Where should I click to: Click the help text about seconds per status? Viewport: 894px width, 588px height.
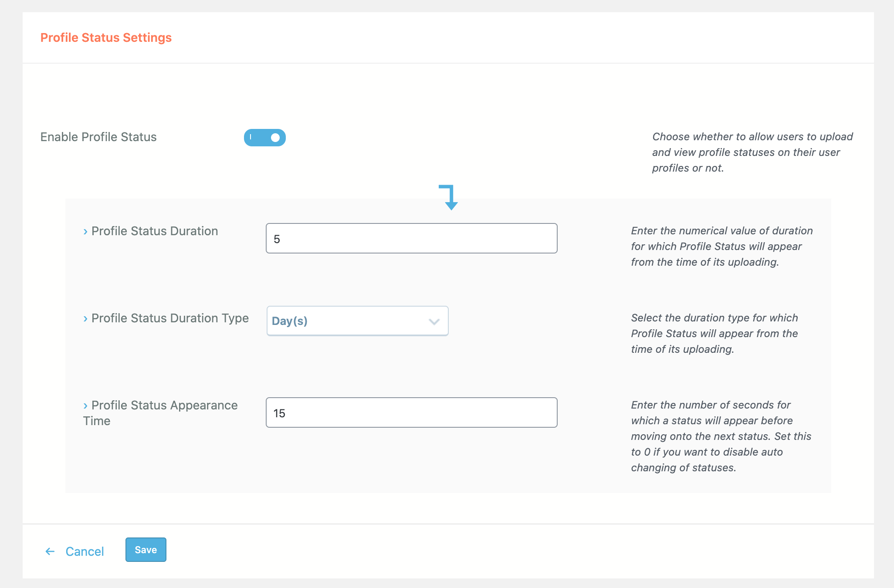(x=721, y=436)
